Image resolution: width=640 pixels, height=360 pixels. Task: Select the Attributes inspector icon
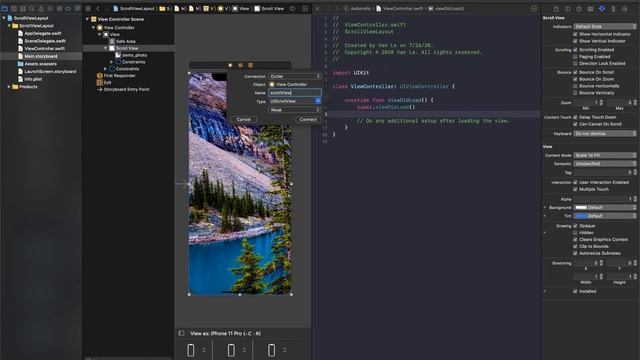tap(602, 9)
